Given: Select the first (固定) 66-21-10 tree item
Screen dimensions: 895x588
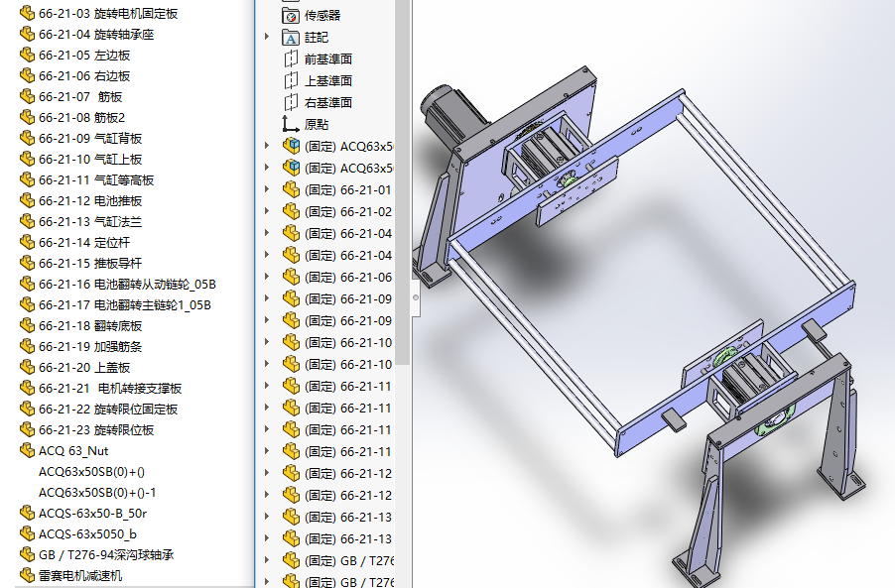Looking at the screenshot, I should pos(338,342).
